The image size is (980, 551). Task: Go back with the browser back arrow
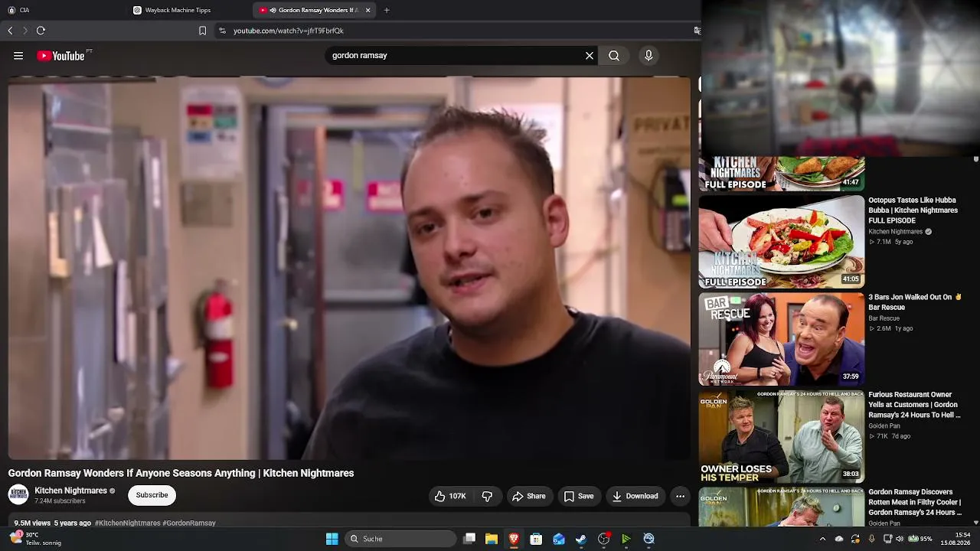(x=10, y=31)
